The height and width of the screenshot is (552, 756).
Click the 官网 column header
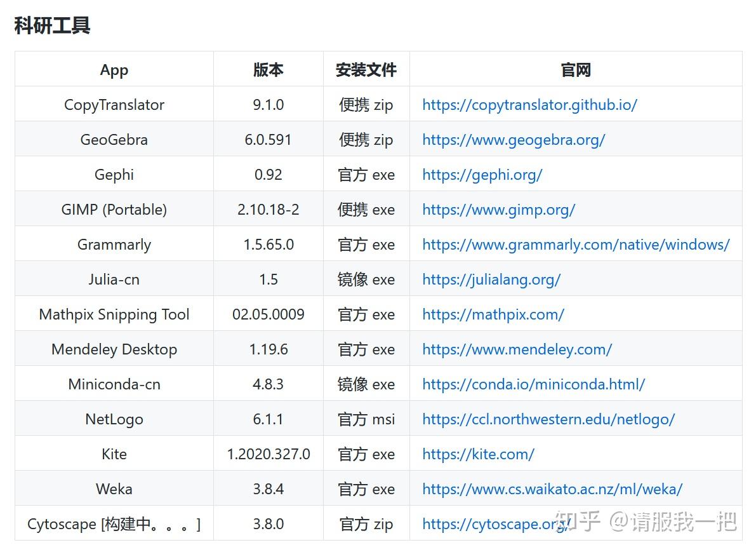576,70
